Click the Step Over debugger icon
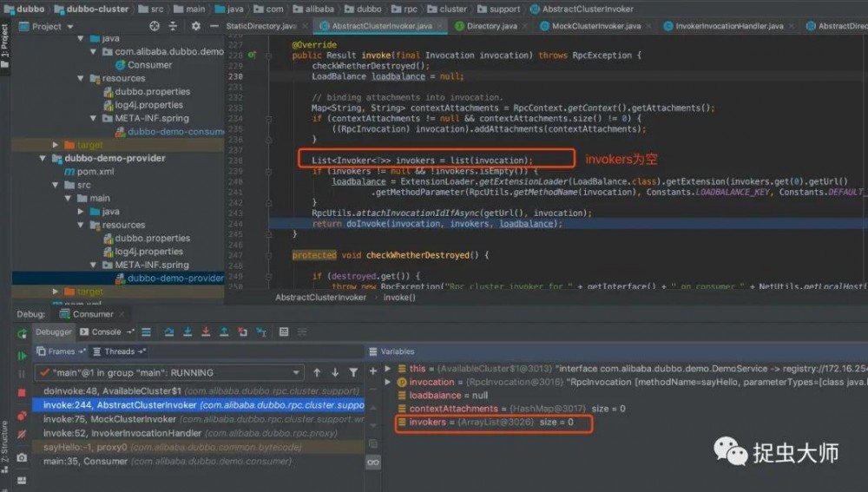 (169, 332)
